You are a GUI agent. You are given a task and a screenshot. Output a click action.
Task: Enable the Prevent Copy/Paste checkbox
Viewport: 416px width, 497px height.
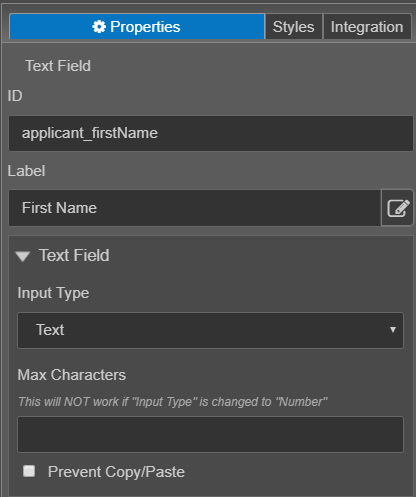click(x=29, y=471)
